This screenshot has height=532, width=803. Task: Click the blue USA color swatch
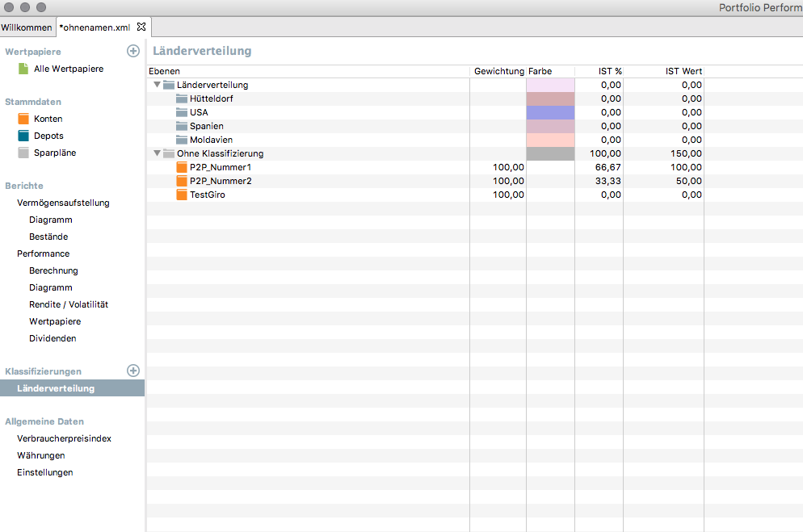[550, 112]
